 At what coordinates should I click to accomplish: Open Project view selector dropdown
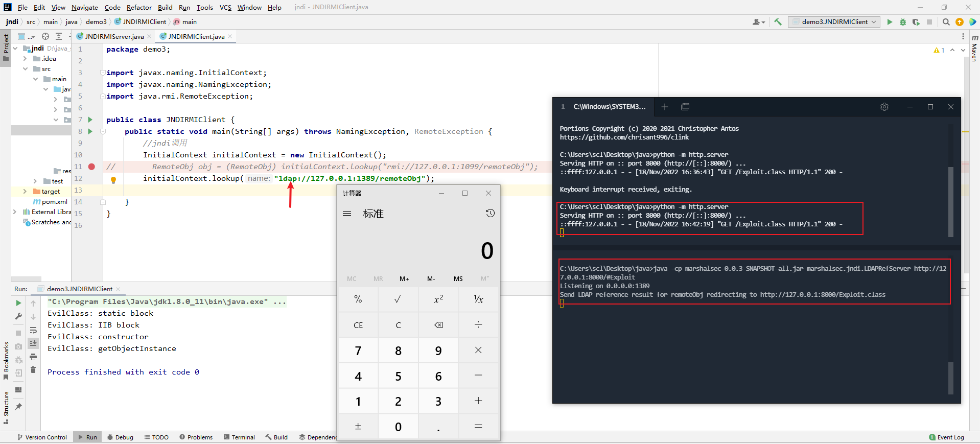[x=26, y=36]
